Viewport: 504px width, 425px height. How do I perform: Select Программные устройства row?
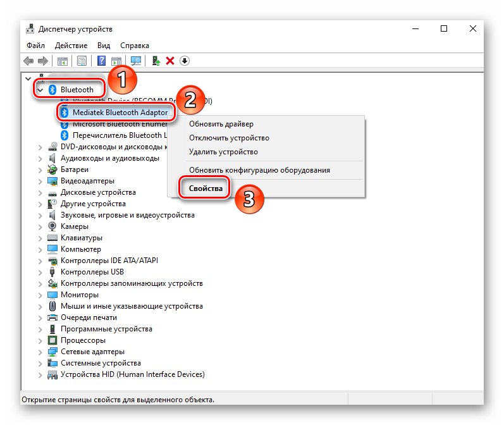pyautogui.click(x=106, y=329)
